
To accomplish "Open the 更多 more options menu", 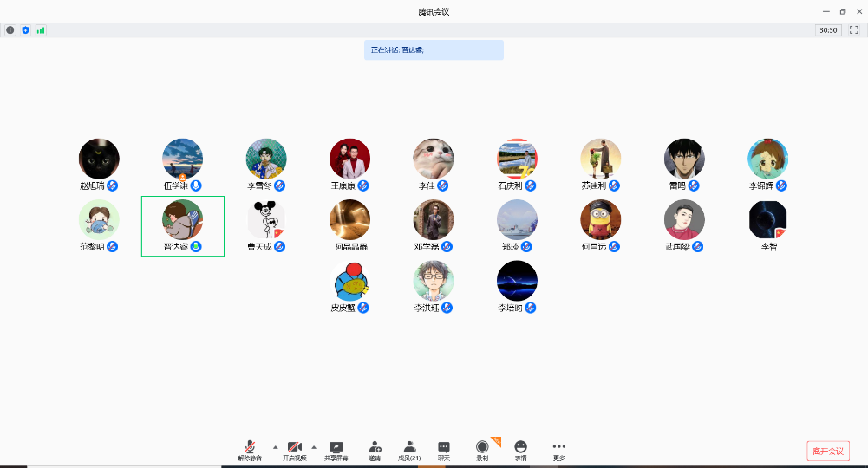I will click(x=559, y=446).
